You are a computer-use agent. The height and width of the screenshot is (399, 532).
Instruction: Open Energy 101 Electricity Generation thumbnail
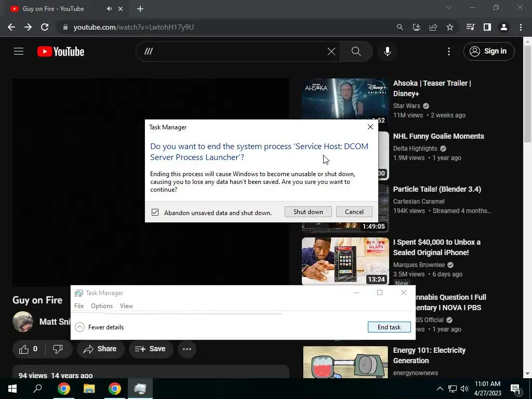(x=345, y=362)
